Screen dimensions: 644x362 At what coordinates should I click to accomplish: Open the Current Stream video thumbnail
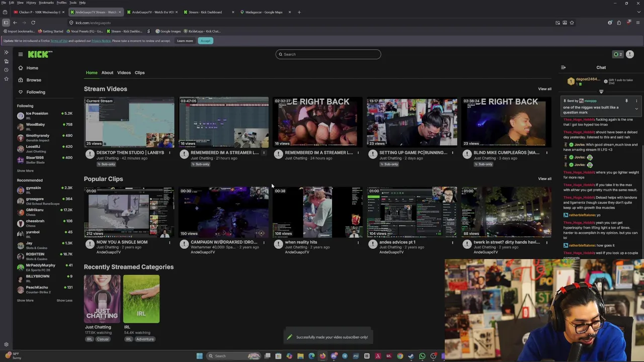click(x=129, y=122)
